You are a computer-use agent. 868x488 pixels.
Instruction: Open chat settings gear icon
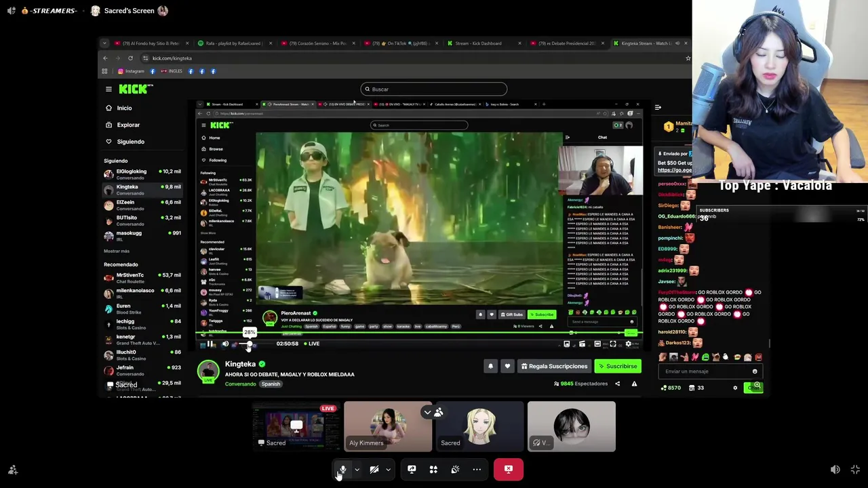pos(735,388)
